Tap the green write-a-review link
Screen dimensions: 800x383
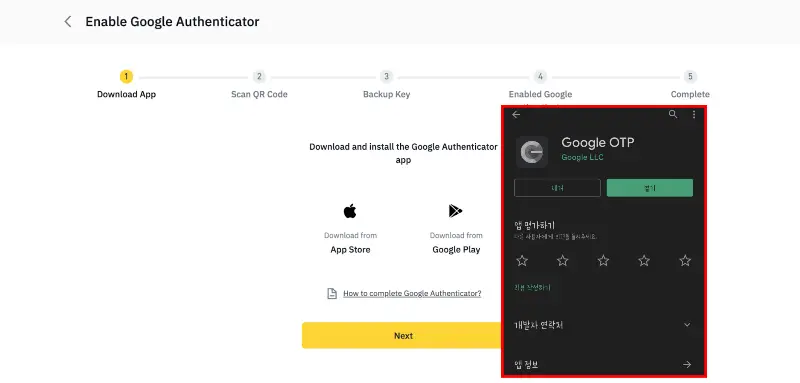[x=532, y=288]
